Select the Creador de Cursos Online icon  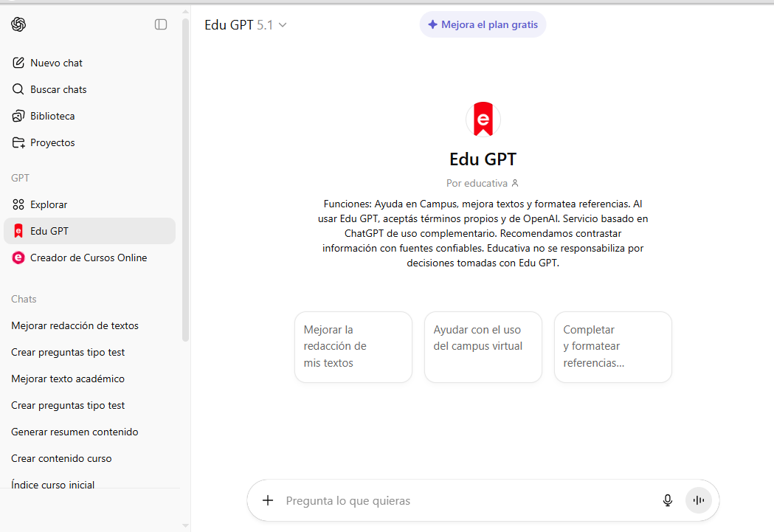click(18, 258)
